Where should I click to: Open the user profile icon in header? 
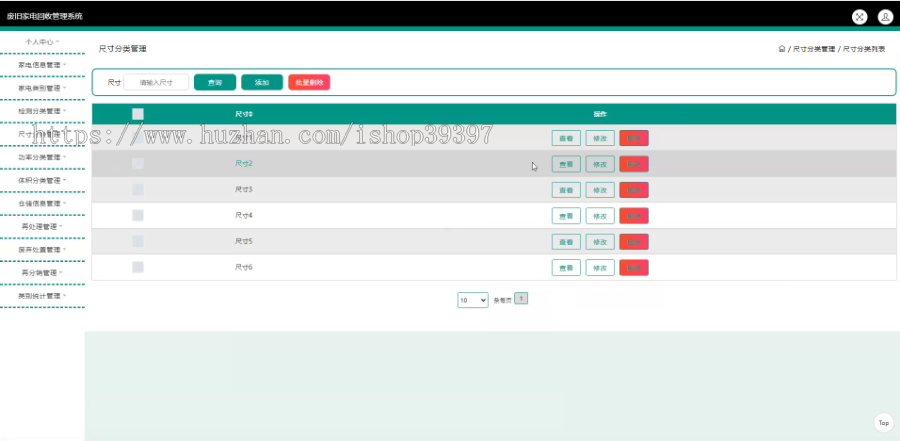pyautogui.click(x=885, y=17)
